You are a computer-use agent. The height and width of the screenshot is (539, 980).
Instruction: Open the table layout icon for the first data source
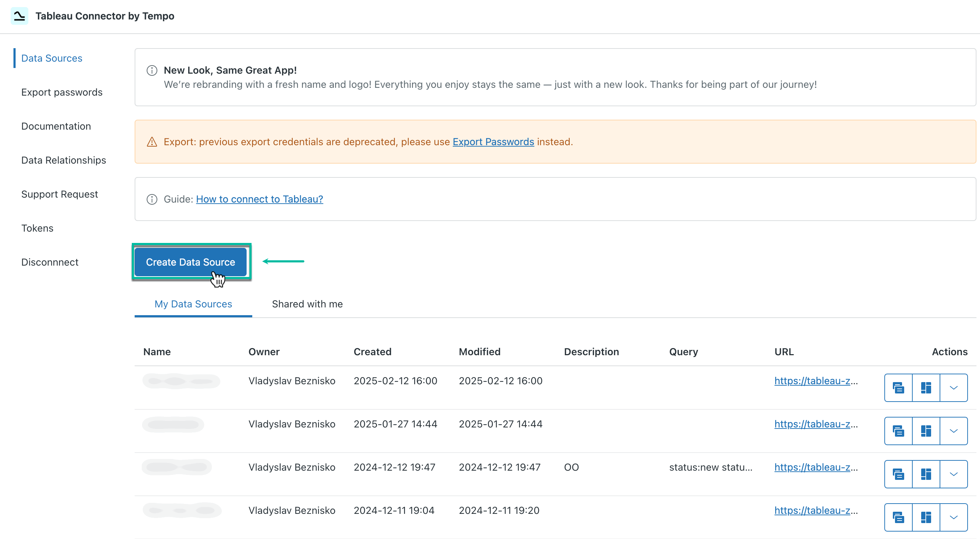(926, 388)
